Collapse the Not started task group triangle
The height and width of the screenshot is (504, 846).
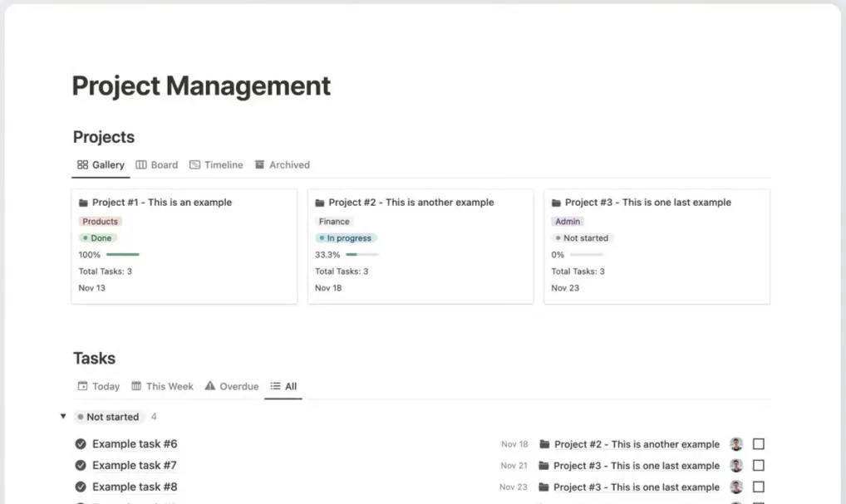tap(63, 417)
